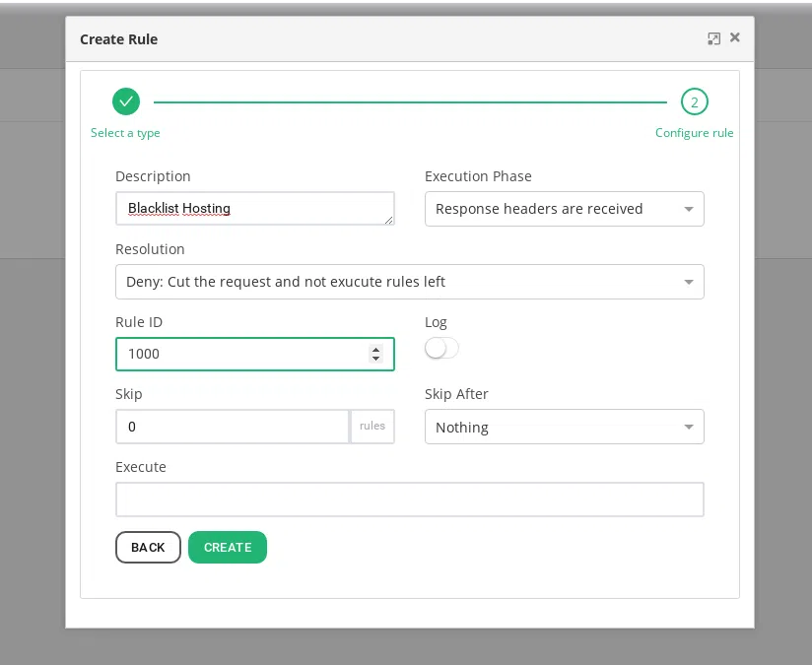The width and height of the screenshot is (812, 665).
Task: Decrease Rule ID with the down arrow
Action: (x=375, y=359)
